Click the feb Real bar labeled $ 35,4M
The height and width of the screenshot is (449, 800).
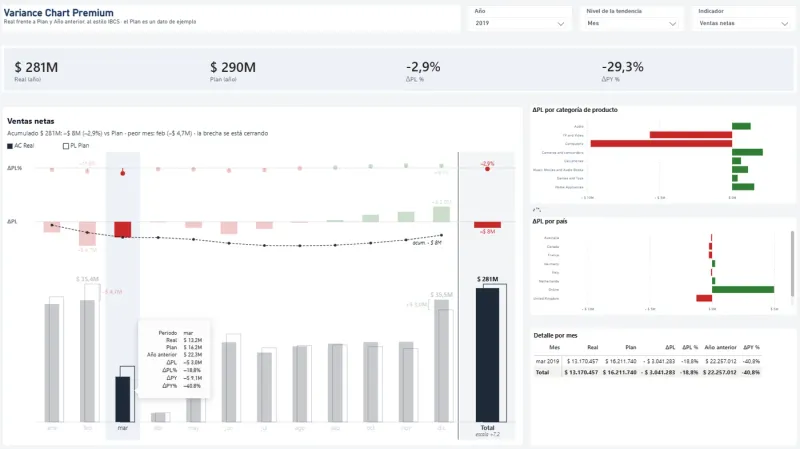87,360
